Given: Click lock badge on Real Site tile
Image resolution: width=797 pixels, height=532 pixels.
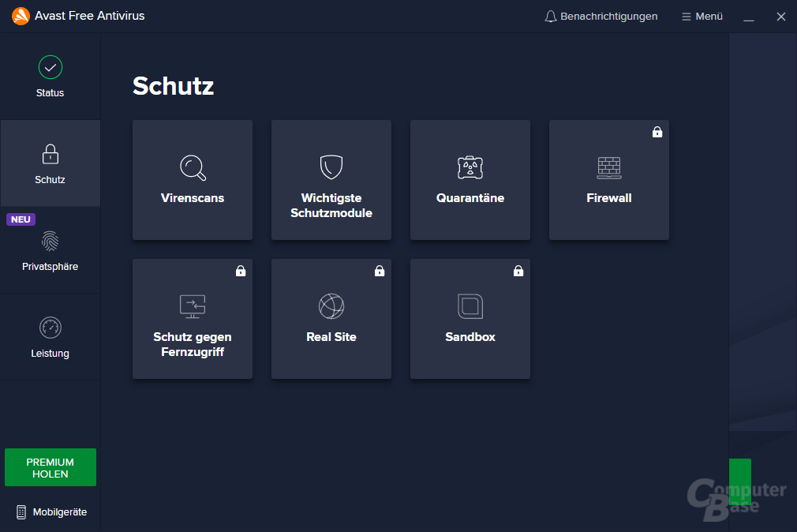Looking at the screenshot, I should (x=380, y=271).
